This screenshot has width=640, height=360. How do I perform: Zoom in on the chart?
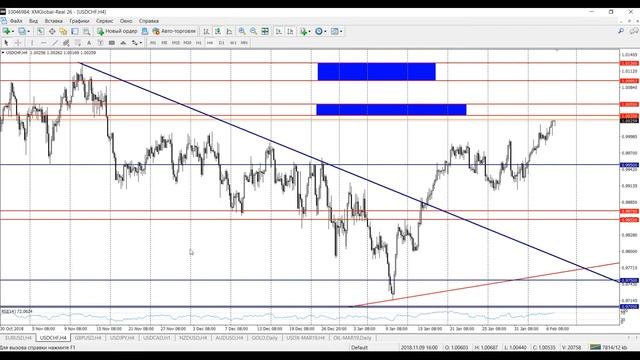point(242,31)
